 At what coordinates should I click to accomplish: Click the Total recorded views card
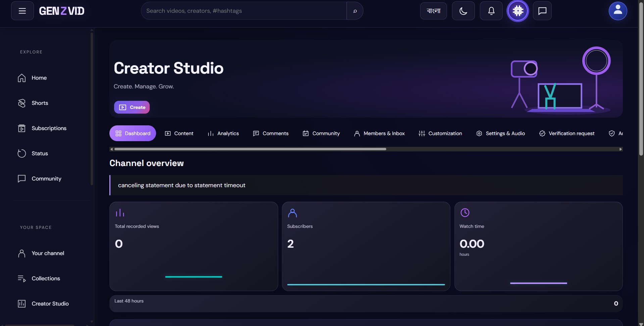coord(194,246)
